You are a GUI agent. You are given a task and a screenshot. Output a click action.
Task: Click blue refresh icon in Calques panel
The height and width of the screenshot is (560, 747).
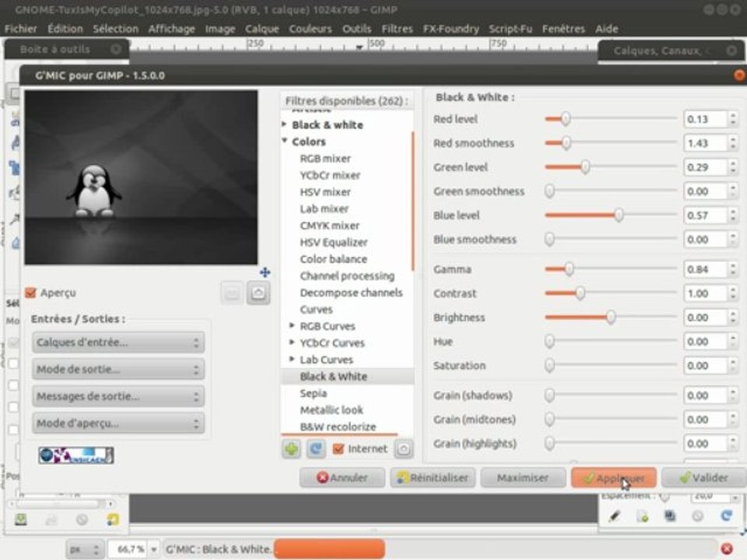[x=726, y=516]
